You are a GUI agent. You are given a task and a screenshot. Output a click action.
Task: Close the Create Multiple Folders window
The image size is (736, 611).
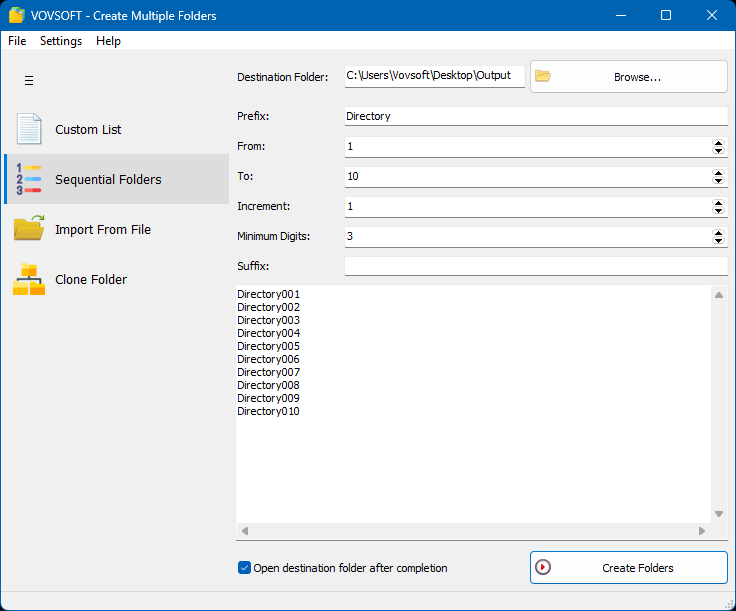pos(712,15)
